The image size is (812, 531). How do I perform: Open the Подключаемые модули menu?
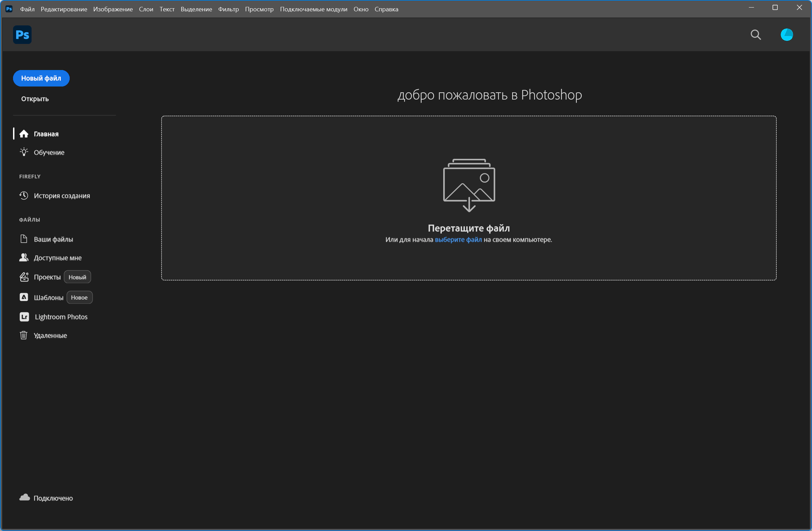click(x=314, y=9)
